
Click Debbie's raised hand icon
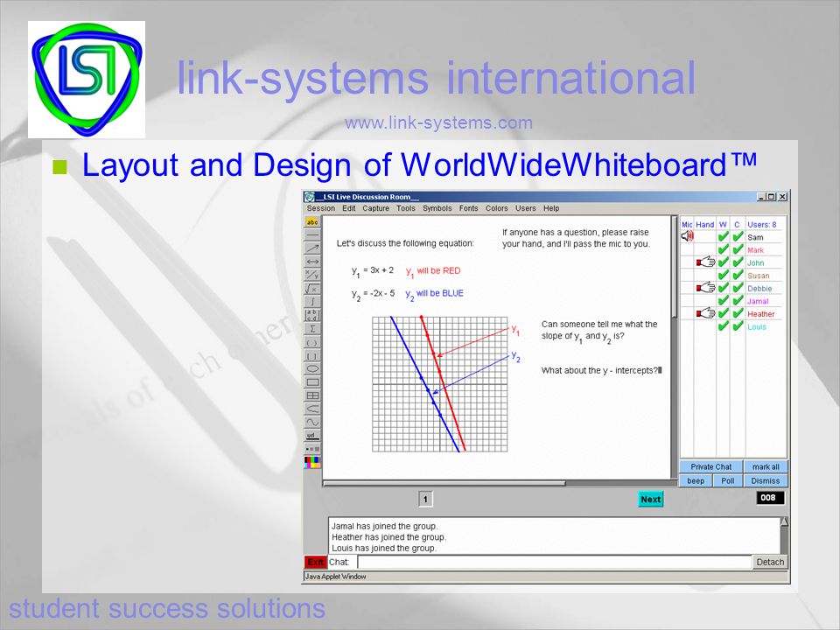tap(705, 288)
